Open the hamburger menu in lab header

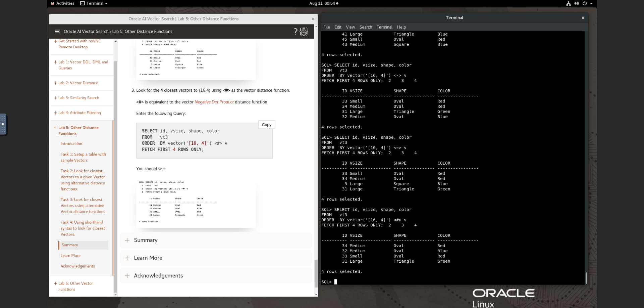pyautogui.click(x=57, y=32)
